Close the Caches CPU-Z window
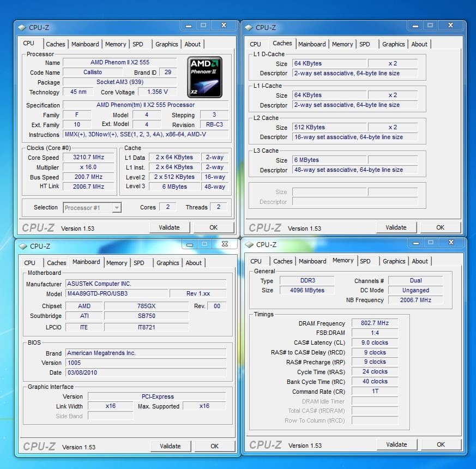 [450, 26]
